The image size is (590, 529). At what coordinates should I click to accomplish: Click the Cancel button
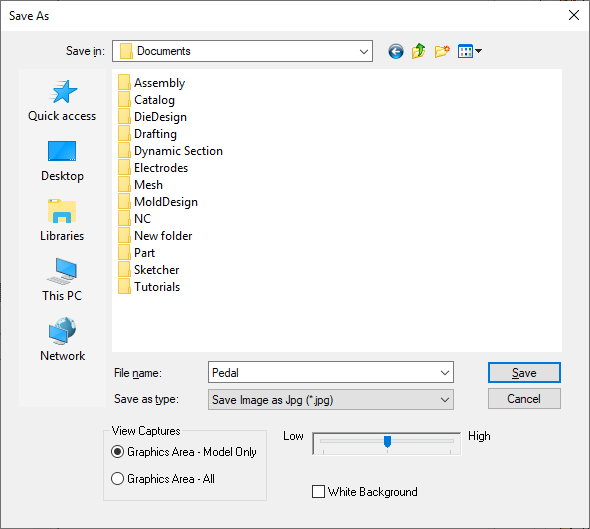(524, 399)
